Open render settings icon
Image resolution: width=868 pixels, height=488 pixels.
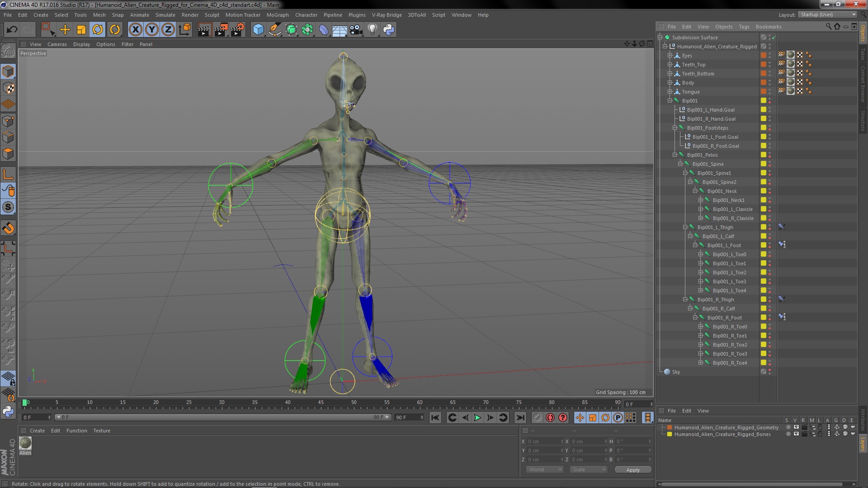[x=238, y=30]
